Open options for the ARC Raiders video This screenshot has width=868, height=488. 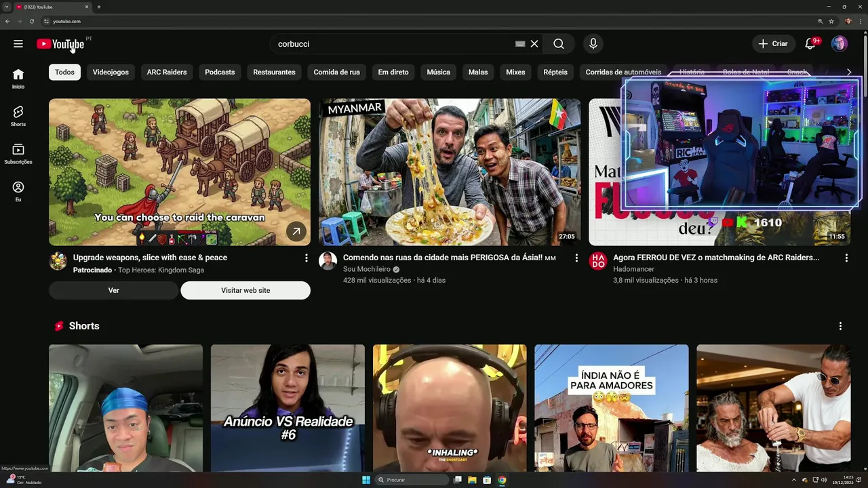click(846, 258)
